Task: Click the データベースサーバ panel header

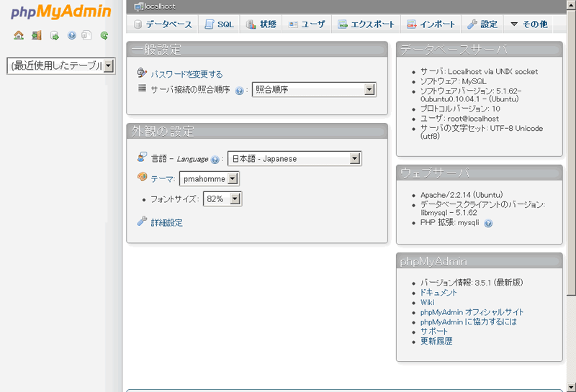Action: 480,50
